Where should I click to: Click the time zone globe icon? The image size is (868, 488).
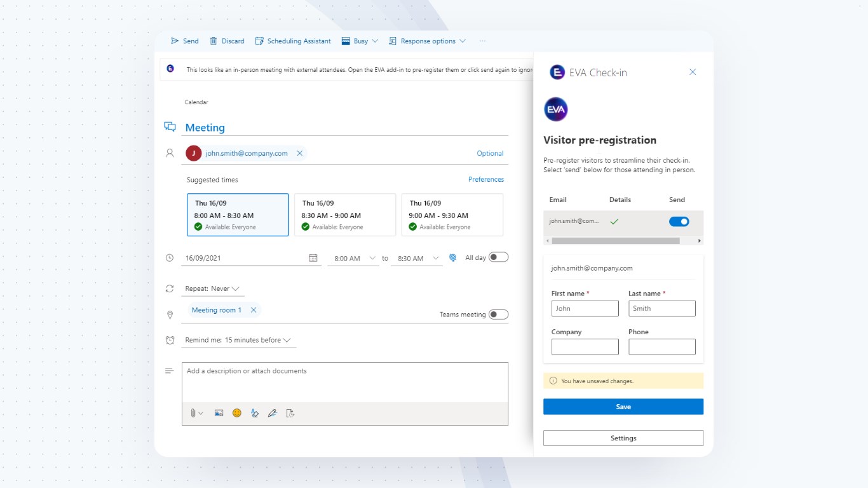(x=453, y=258)
